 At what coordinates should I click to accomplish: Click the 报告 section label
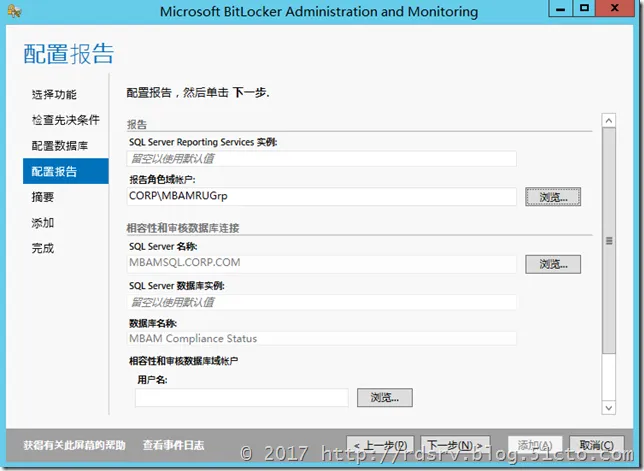coord(137,124)
